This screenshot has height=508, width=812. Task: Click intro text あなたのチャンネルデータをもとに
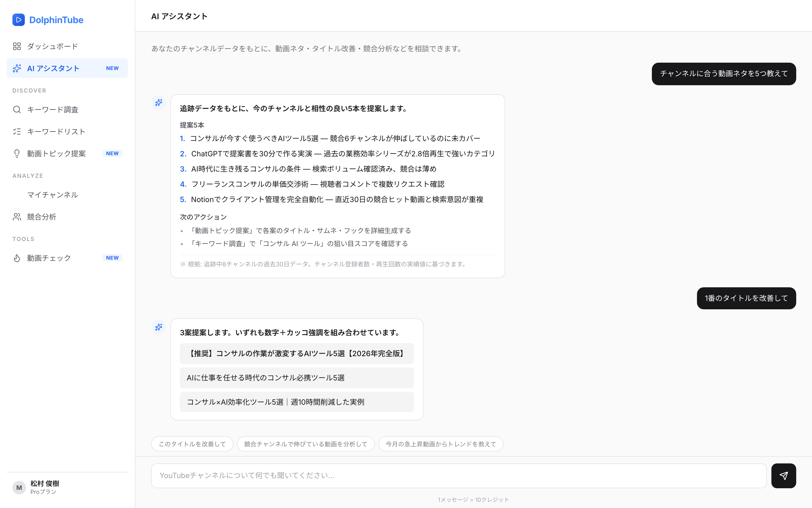[x=307, y=48]
